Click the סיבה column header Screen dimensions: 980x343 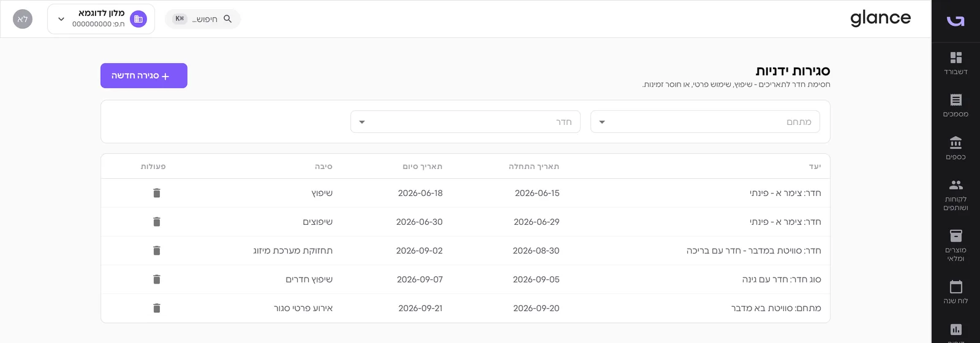pyautogui.click(x=323, y=167)
